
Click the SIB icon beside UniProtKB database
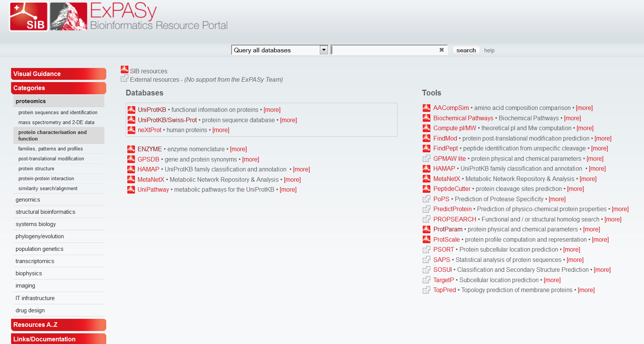[x=131, y=110]
